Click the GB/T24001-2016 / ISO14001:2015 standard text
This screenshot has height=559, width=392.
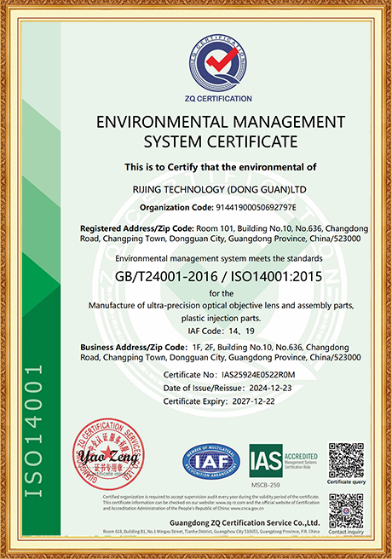click(219, 276)
